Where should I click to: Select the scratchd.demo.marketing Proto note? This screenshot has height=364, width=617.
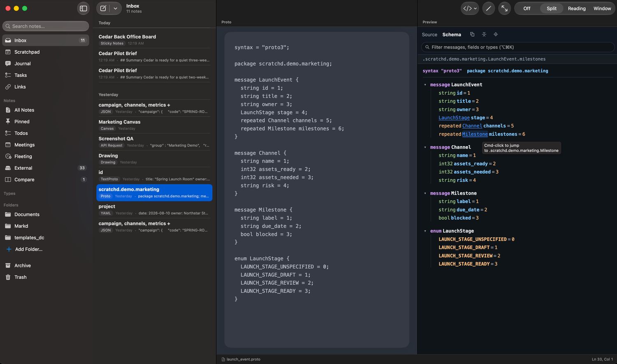154,192
